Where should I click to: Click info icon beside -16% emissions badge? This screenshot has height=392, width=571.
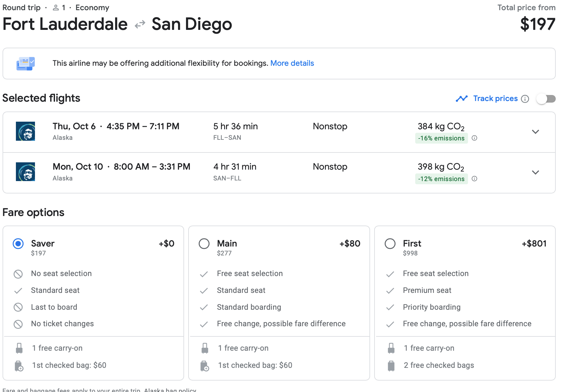pyautogui.click(x=474, y=138)
